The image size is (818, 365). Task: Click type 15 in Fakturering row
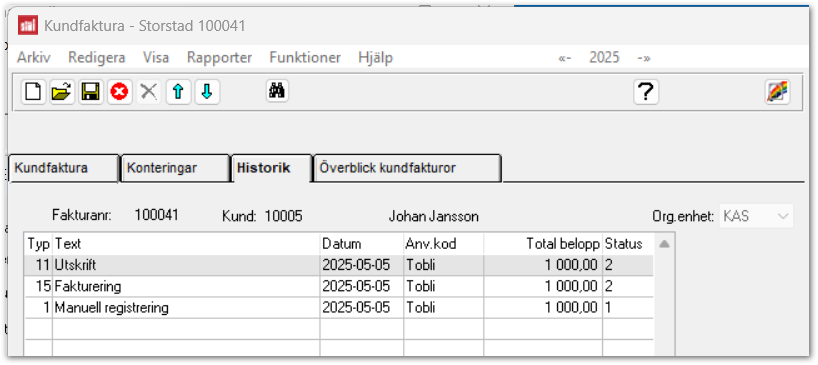click(43, 286)
